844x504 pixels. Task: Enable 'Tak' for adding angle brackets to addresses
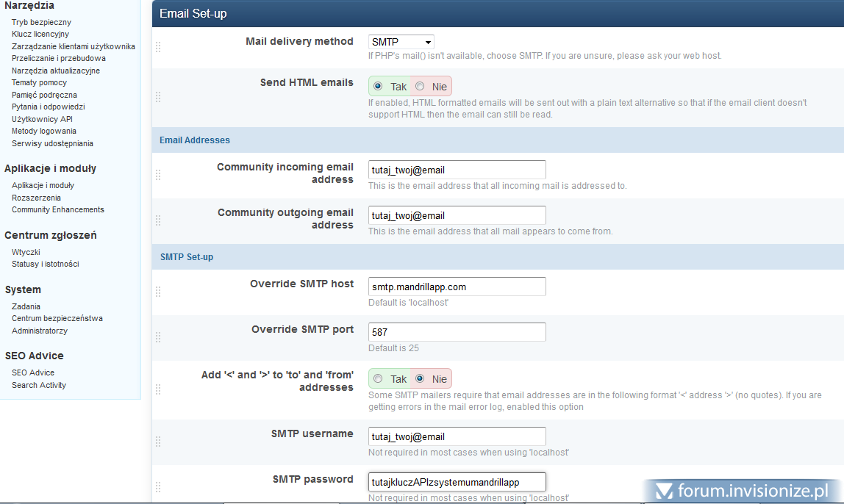point(379,379)
